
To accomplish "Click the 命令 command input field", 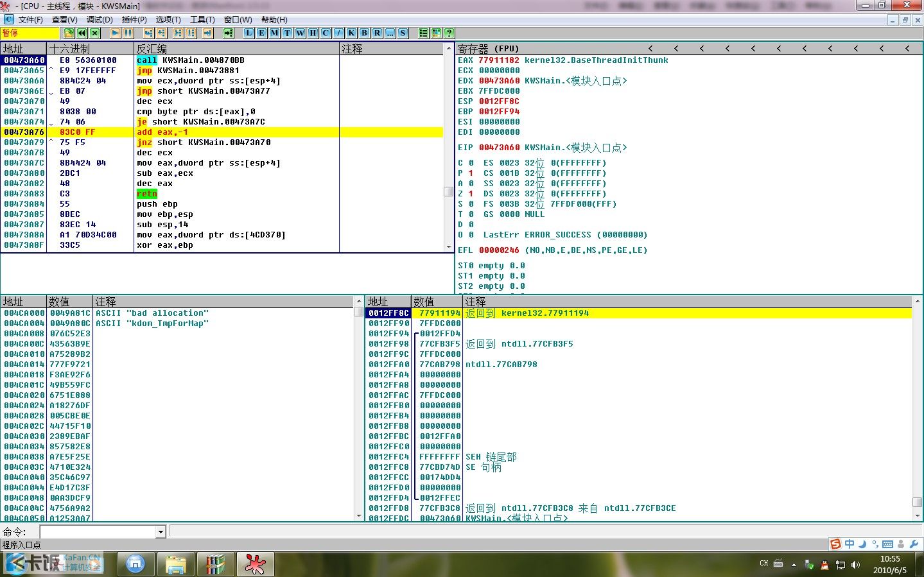I will (x=98, y=532).
